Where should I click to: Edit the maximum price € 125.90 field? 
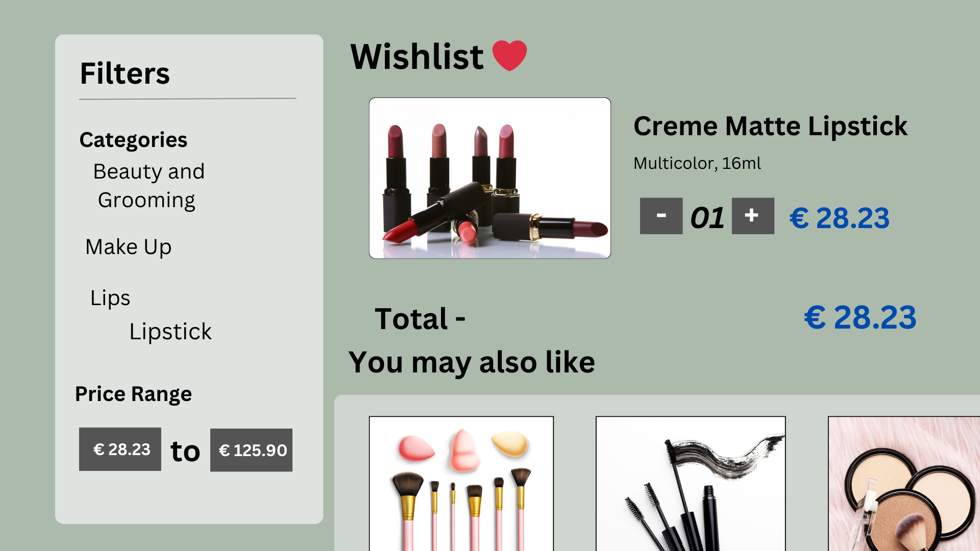click(251, 450)
